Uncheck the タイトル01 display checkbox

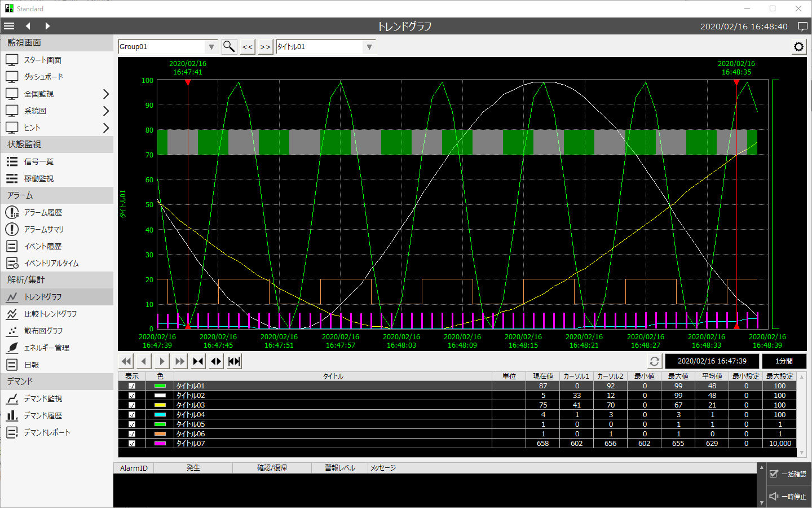(x=132, y=386)
